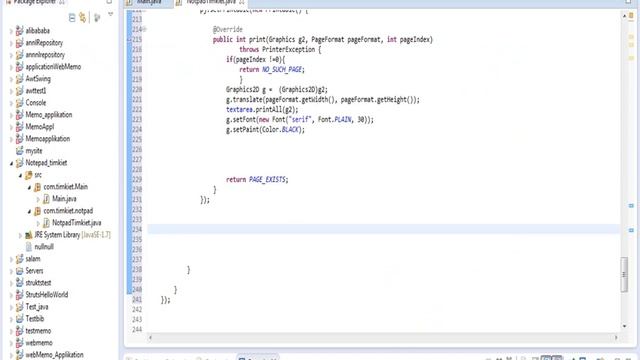Click the editor vertical scrollbar thumb
This screenshot has height=360, width=640.
[624, 274]
